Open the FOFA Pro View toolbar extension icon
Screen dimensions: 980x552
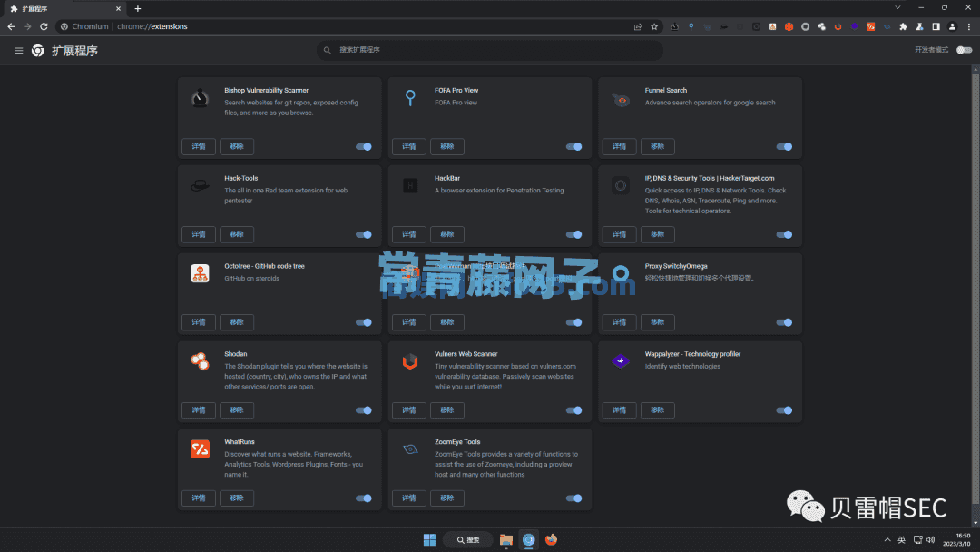point(691,27)
